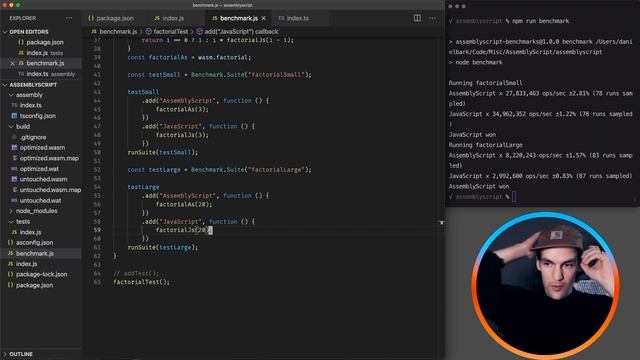Click the factorialAs(20); statement
This screenshot has height=360, width=640.
pos(184,204)
